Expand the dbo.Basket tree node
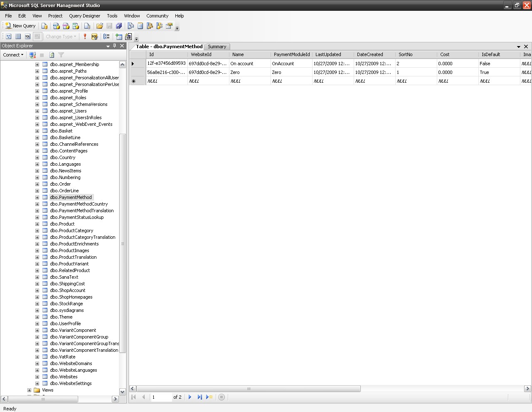Image resolution: width=532 pixels, height=412 pixels. point(37,131)
